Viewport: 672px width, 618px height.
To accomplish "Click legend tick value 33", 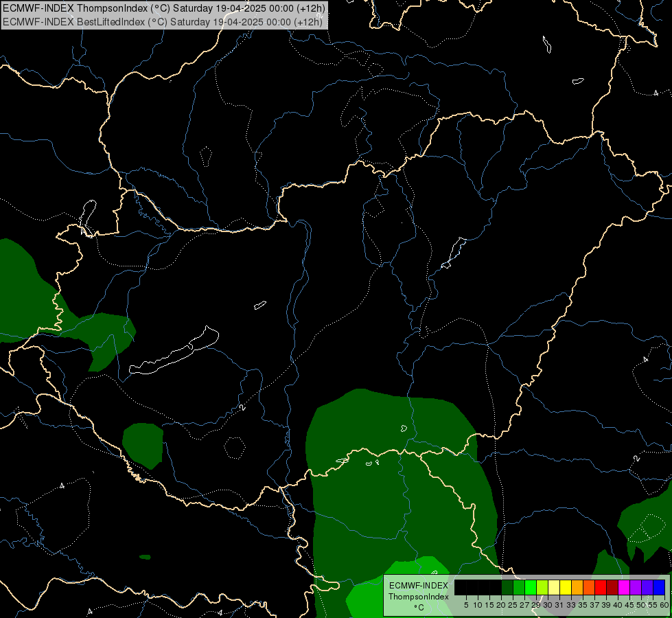I will tap(571, 605).
